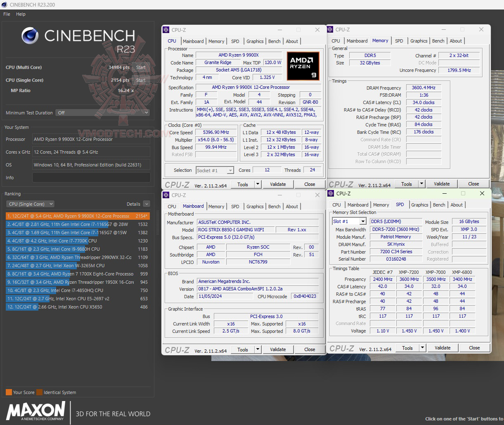Click Validate in the CPU-Z CPU window

click(278, 184)
